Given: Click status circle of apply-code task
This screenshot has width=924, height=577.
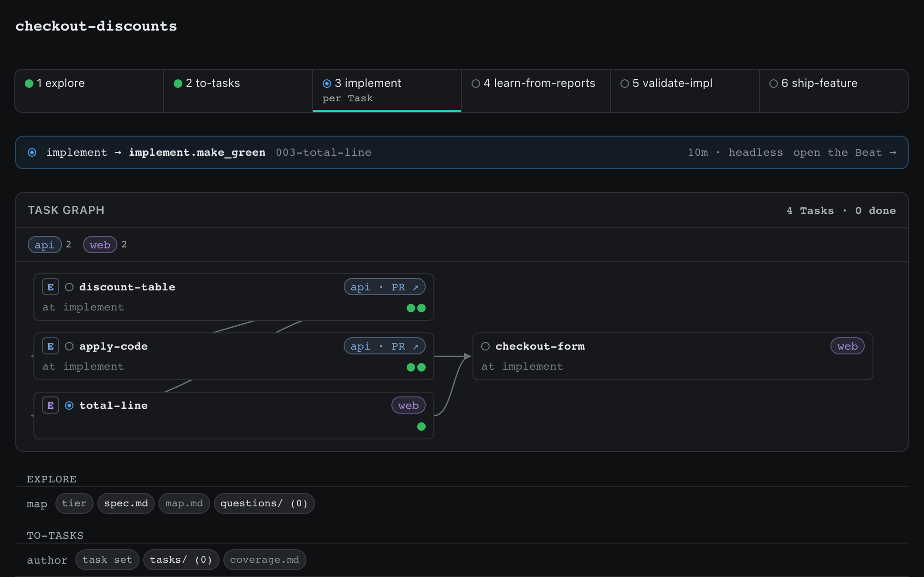Looking at the screenshot, I should pyautogui.click(x=69, y=346).
